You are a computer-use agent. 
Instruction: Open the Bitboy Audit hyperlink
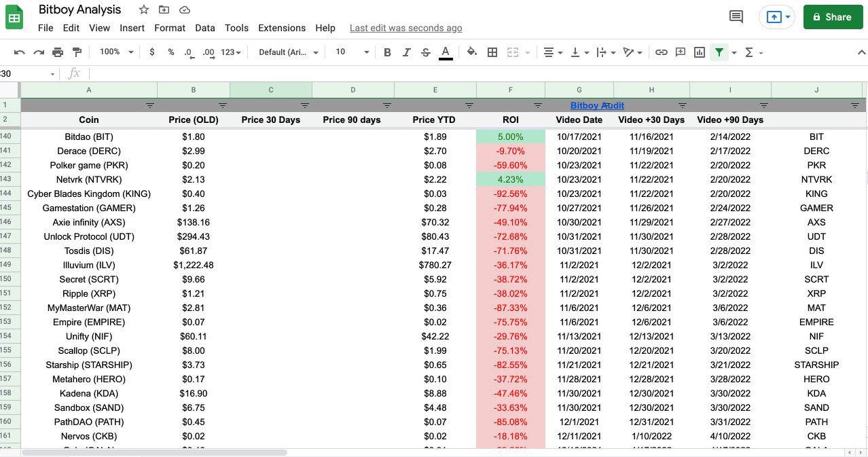pyautogui.click(x=597, y=105)
